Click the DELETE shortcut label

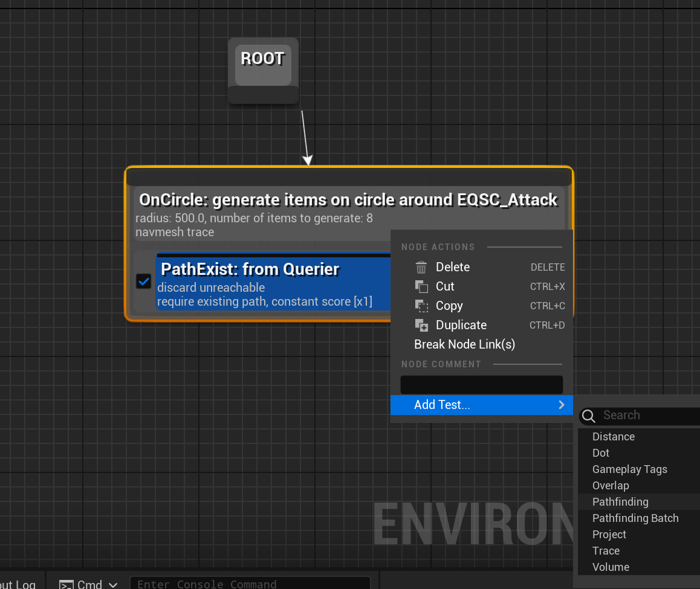pos(548,267)
